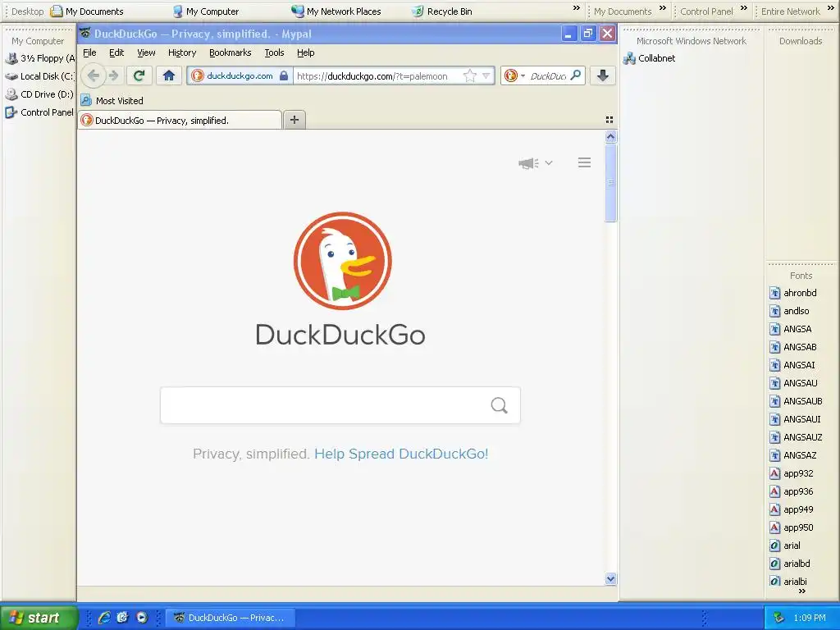
Task: Click the tab groups grid icon
Action: 609,120
